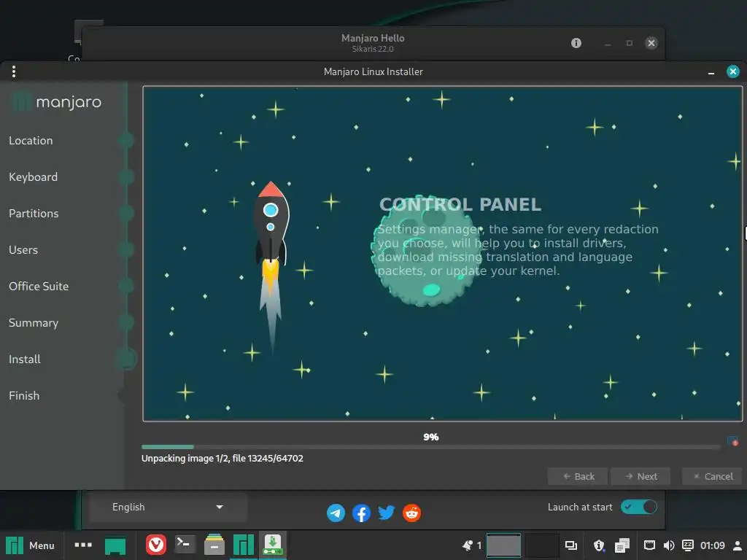Select the second workspace in the pager
This screenshot has width=747, height=560.
542,545
